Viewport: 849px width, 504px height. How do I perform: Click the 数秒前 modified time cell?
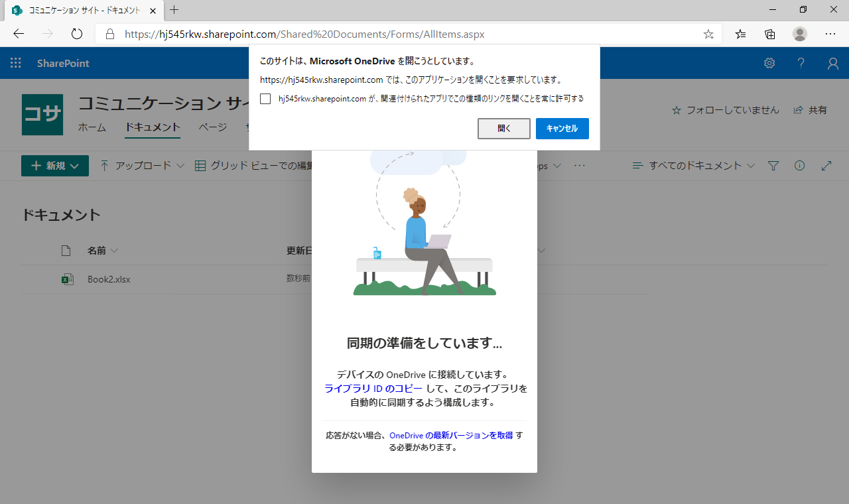pos(299,279)
